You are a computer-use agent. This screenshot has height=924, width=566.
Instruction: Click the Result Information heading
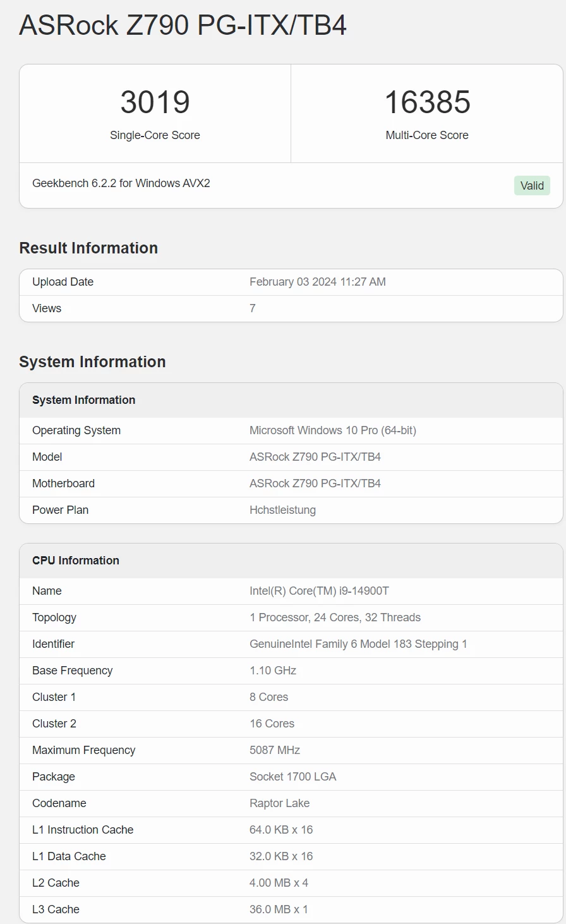click(88, 248)
